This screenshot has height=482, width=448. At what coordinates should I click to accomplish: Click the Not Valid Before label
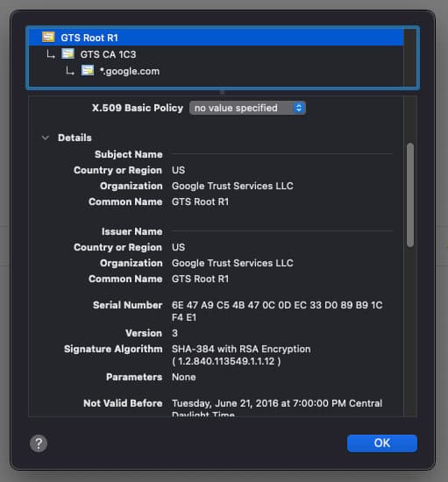[x=123, y=403]
